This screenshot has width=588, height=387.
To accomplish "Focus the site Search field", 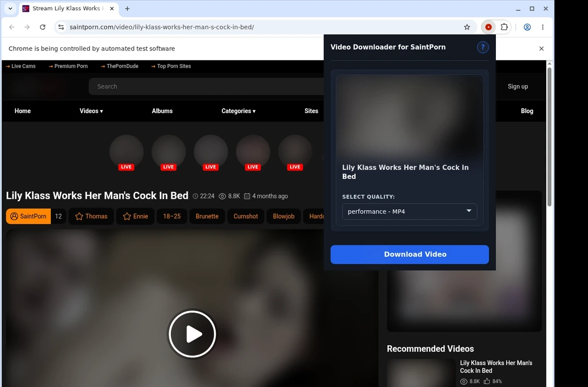I will point(206,87).
